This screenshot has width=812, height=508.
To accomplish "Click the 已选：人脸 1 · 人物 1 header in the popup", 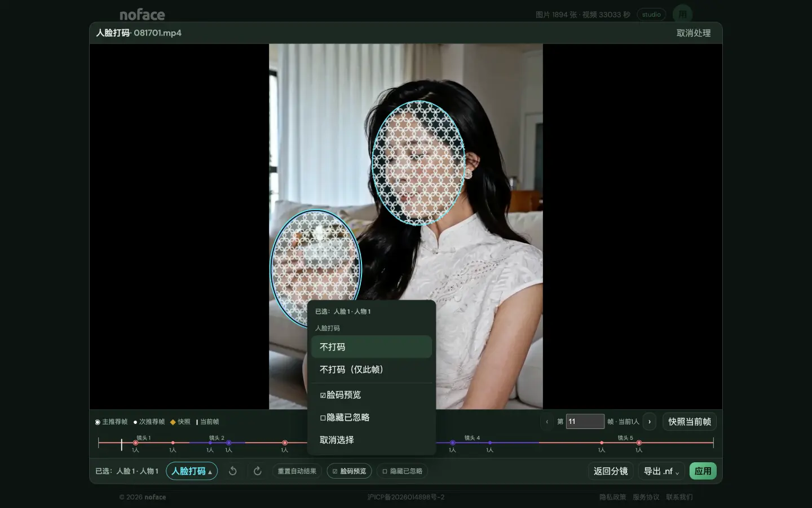I will pos(343,312).
